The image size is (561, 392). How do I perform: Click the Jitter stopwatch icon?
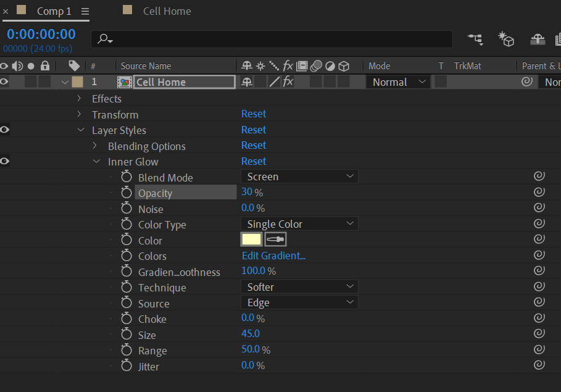point(127,366)
